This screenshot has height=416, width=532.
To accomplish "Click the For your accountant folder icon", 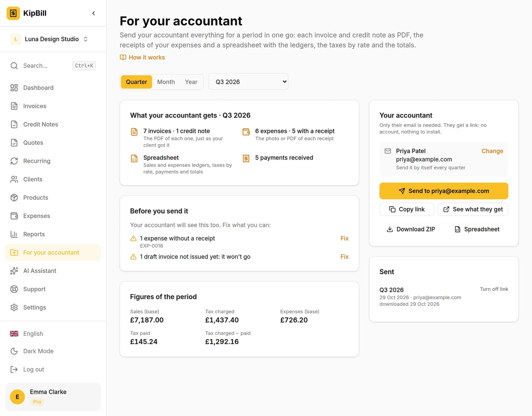I will pyautogui.click(x=14, y=252).
